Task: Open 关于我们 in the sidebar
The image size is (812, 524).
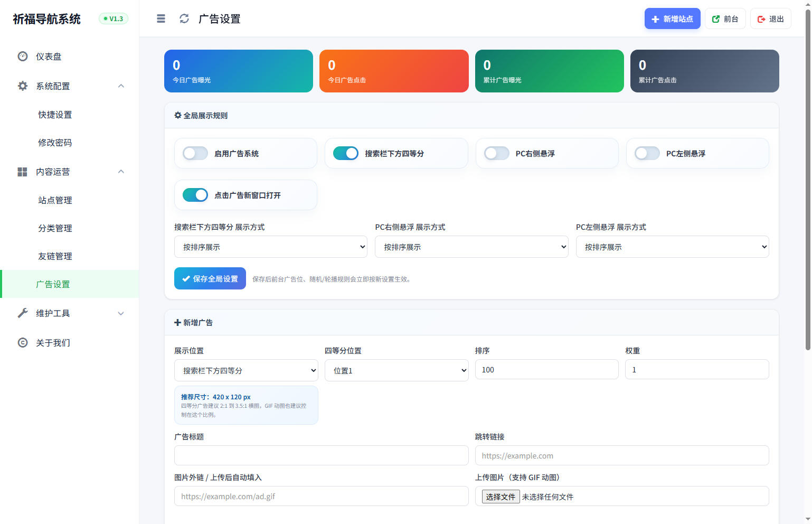Action: coord(70,343)
